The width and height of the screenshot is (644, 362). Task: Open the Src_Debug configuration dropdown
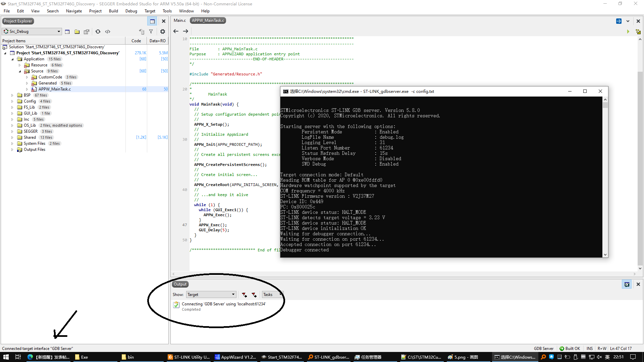click(32, 32)
